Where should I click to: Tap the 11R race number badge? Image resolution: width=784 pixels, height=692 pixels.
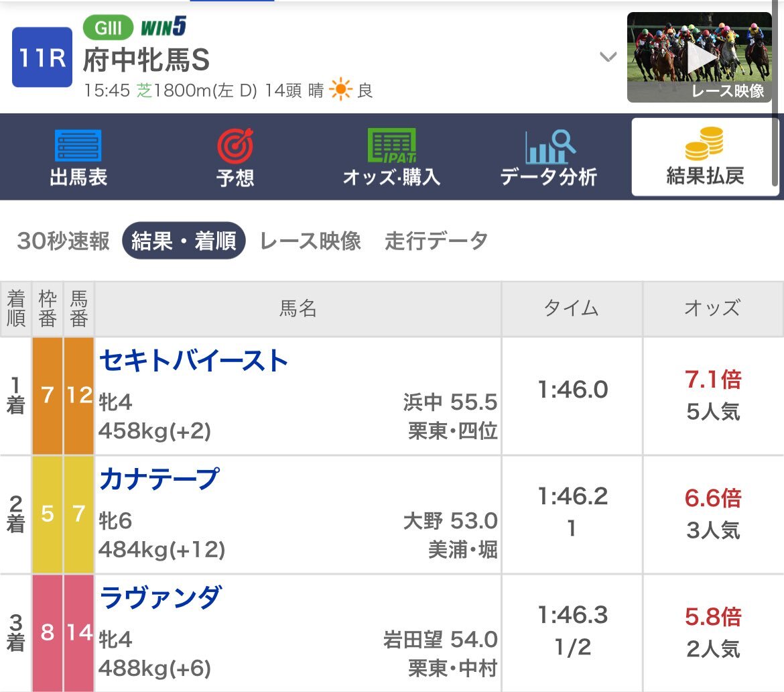[x=42, y=57]
